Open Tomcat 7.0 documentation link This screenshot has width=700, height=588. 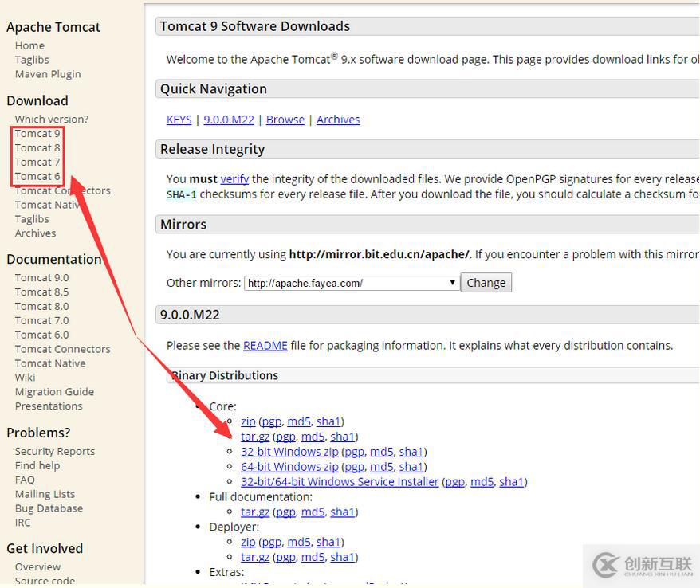point(41,320)
